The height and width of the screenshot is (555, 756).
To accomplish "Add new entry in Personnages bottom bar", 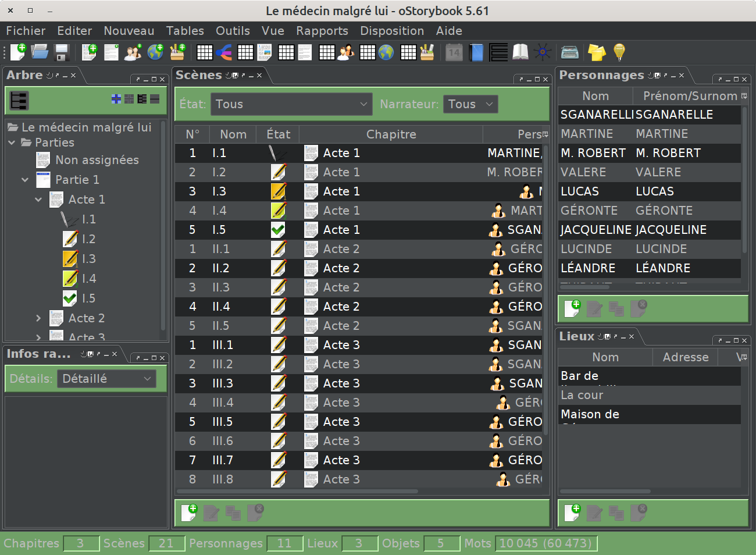I will point(573,308).
